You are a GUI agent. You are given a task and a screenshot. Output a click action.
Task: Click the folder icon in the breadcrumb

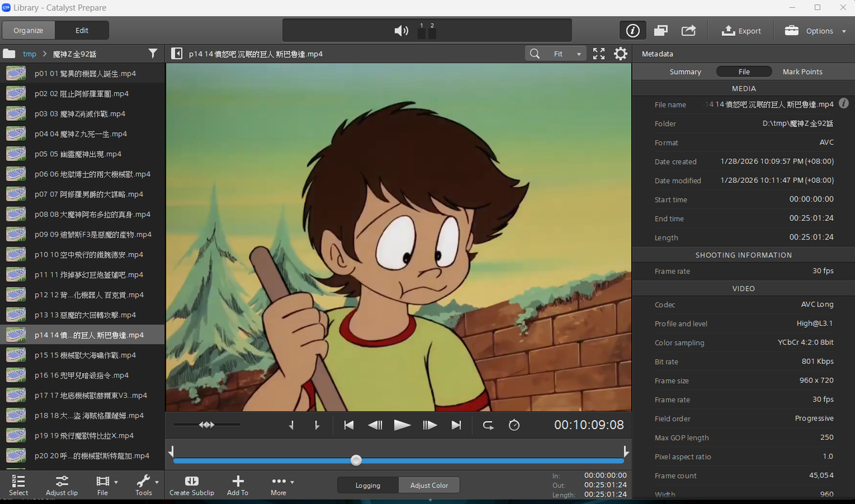[x=9, y=53]
